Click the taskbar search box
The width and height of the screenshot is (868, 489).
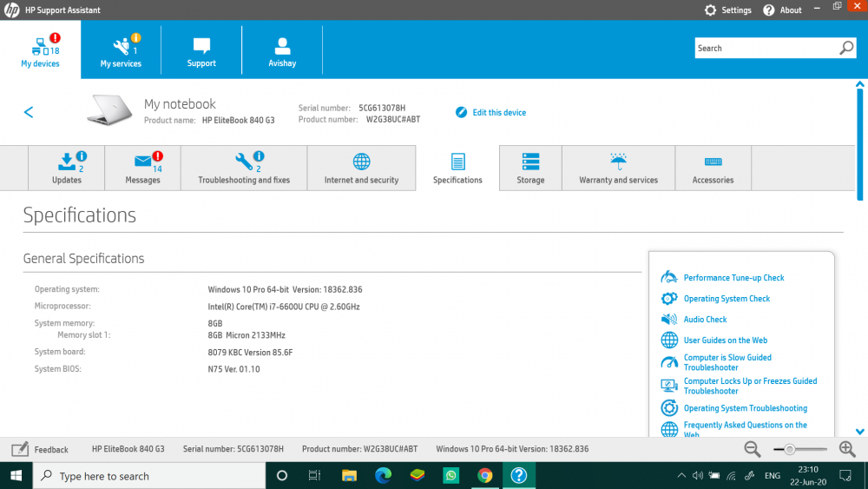(x=149, y=476)
